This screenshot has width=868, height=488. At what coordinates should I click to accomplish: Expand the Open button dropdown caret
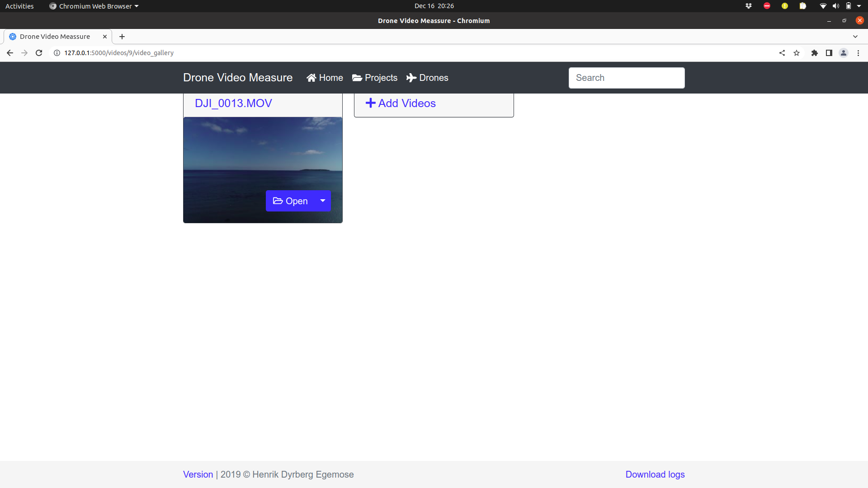point(323,201)
